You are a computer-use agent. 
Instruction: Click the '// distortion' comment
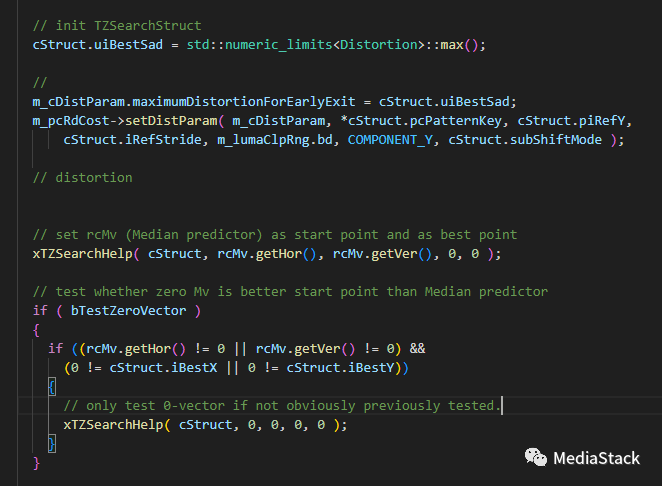tap(82, 178)
